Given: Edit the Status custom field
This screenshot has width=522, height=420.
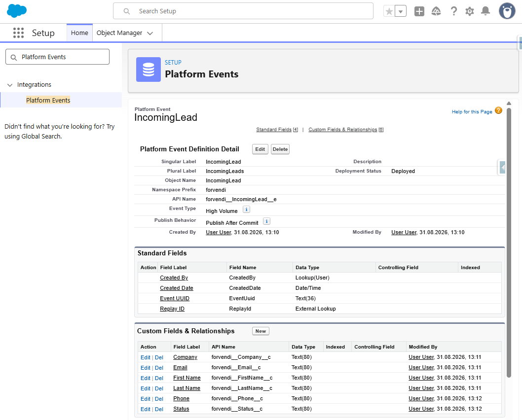Looking at the screenshot, I should pyautogui.click(x=146, y=409).
